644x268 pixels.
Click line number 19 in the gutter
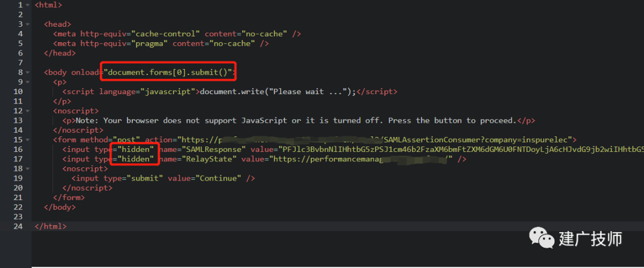tap(18, 178)
